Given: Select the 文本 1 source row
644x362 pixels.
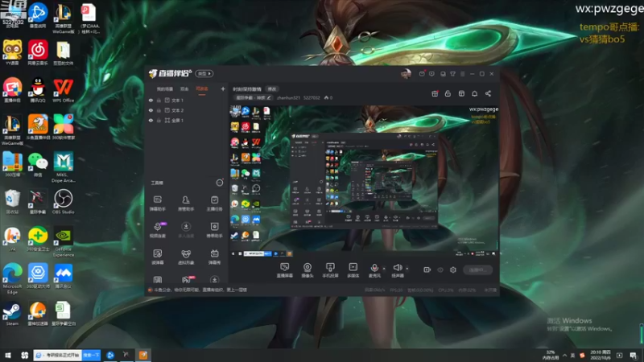Looking at the screenshot, I should (x=186, y=100).
